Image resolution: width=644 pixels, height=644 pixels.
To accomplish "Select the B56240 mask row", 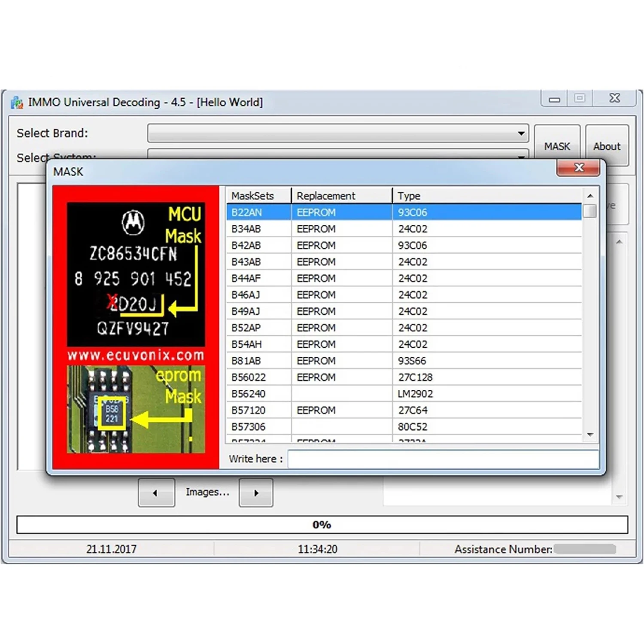I will point(404,394).
